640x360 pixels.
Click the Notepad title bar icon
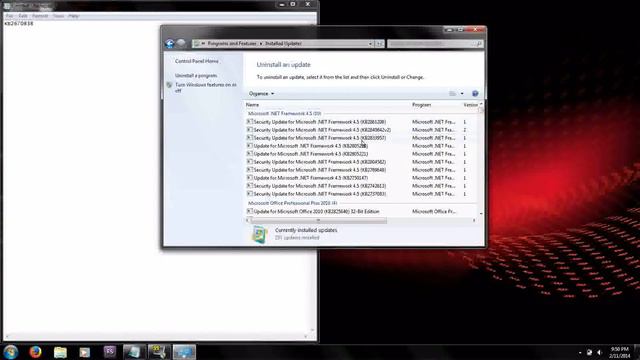7,6
